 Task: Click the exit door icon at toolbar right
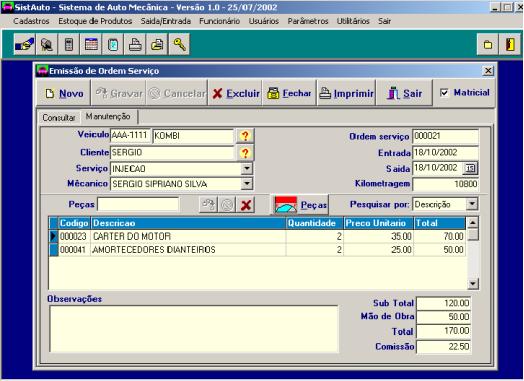[x=510, y=44]
